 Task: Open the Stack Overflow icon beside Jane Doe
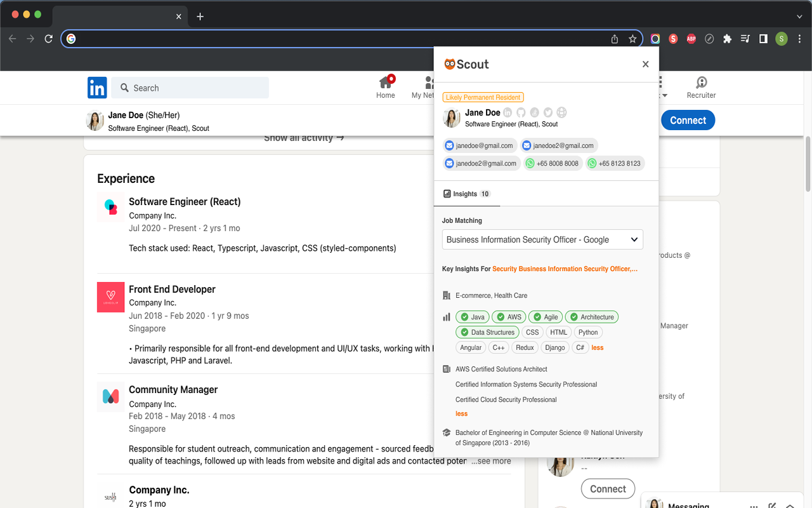click(535, 113)
